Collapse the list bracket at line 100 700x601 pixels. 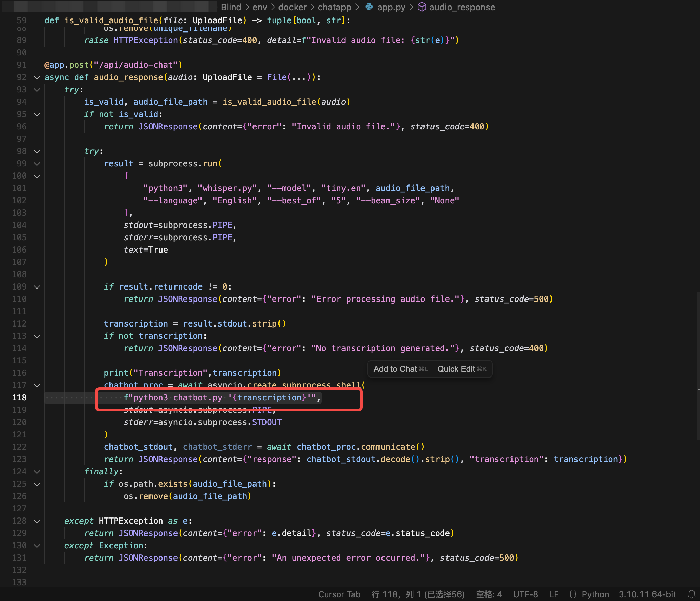[37, 176]
